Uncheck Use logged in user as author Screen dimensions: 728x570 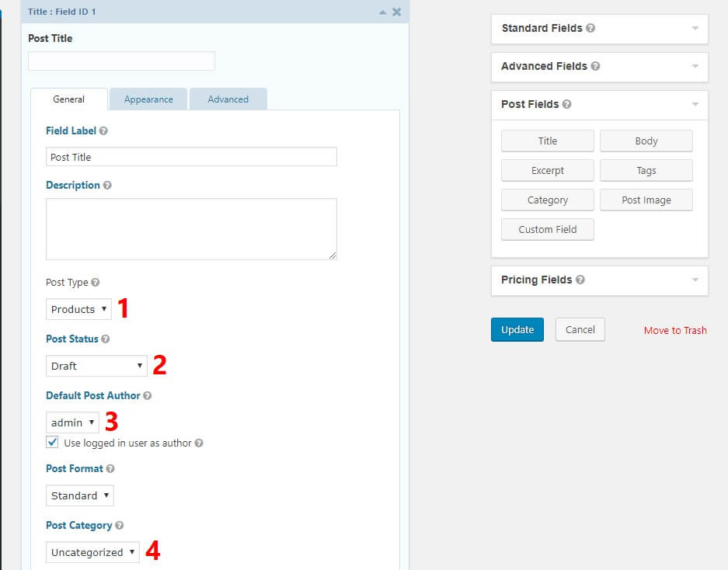point(51,443)
